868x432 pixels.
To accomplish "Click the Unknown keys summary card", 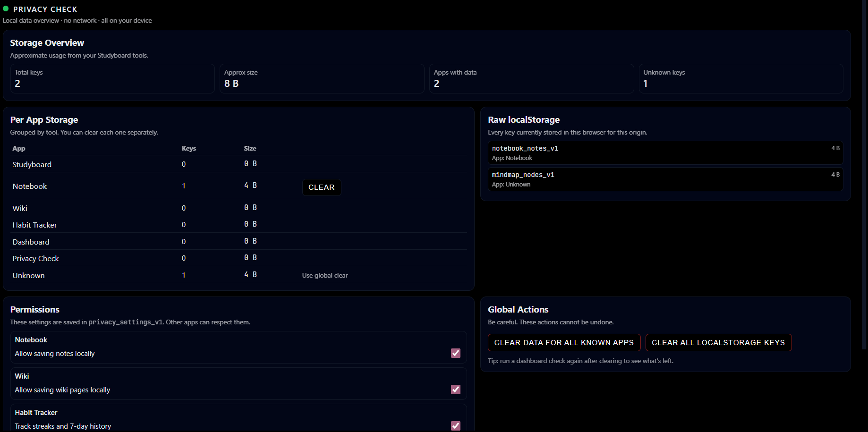I will pyautogui.click(x=741, y=79).
